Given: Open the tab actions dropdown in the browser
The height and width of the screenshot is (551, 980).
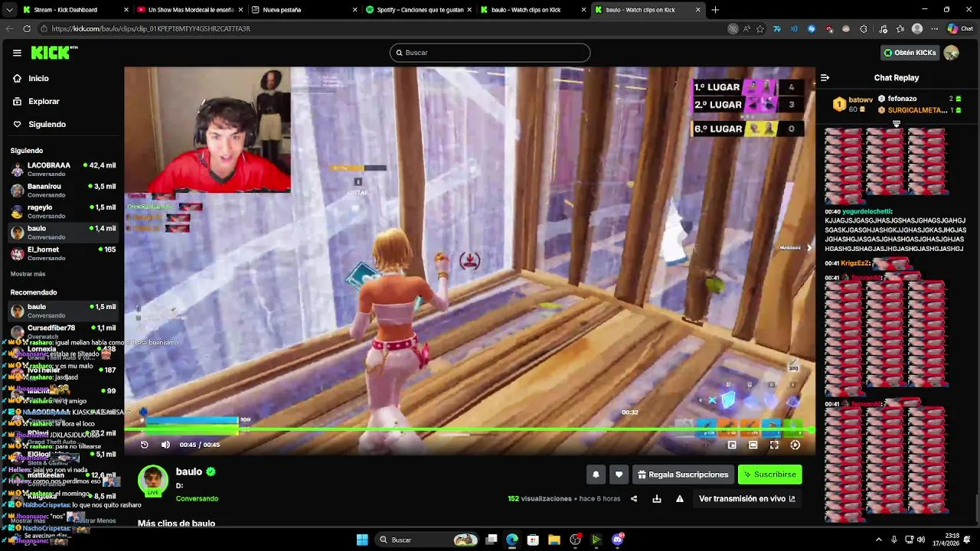Looking at the screenshot, I should point(8,10).
